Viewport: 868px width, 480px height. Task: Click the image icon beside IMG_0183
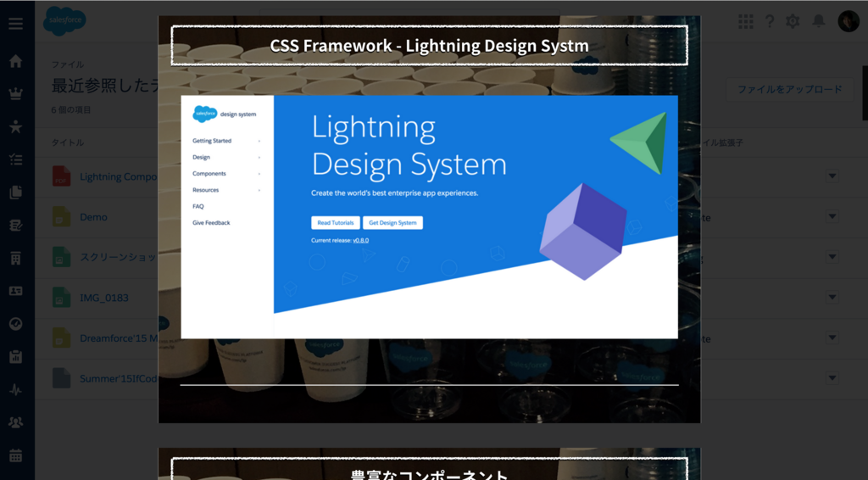coord(61,298)
